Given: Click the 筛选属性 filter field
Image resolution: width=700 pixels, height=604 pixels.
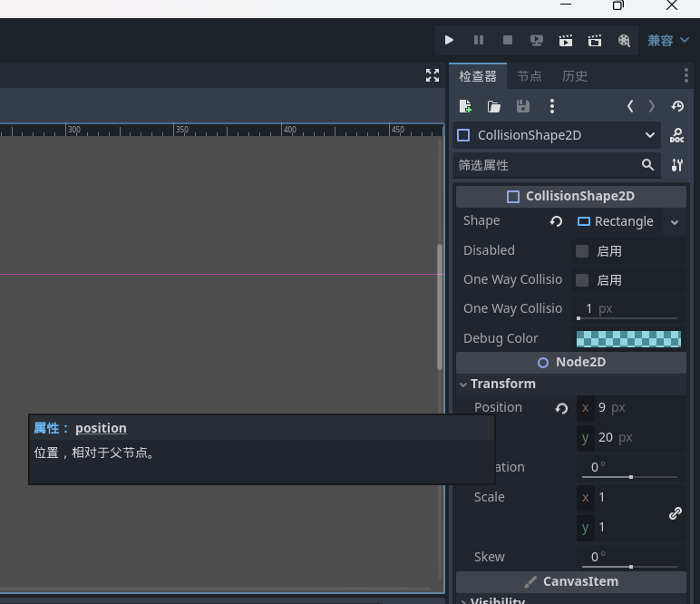Looking at the screenshot, I should (x=546, y=165).
